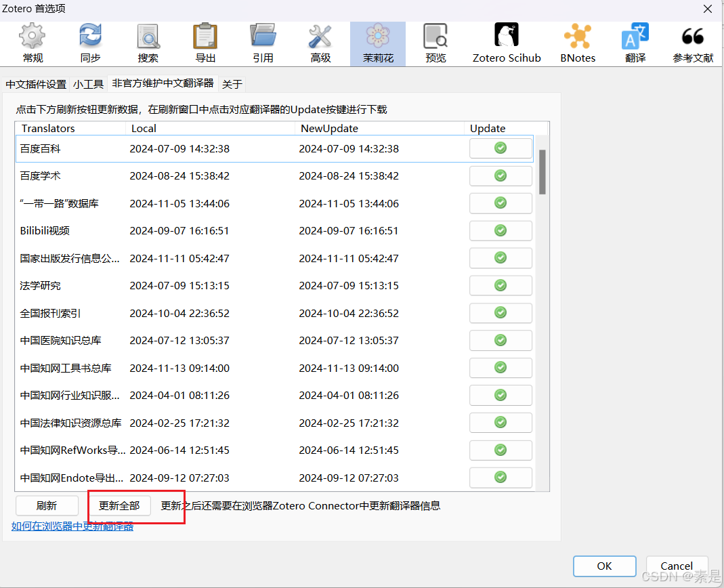
Task: Select the 茉莉花 Jasminum pane
Action: click(378, 44)
